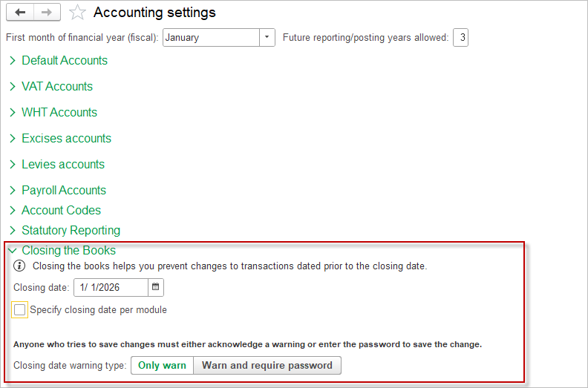Select Only warn closing date option

click(162, 366)
